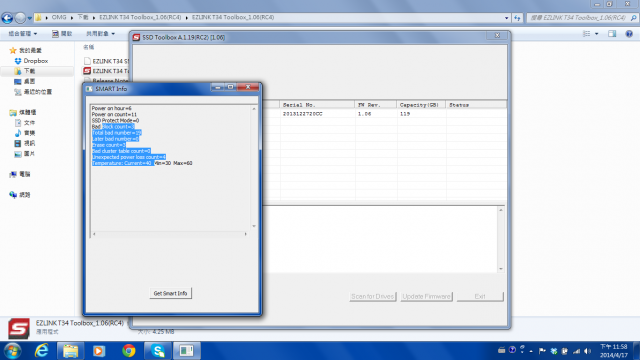Open the Organize dropdown menu in Explorer

tap(23, 33)
